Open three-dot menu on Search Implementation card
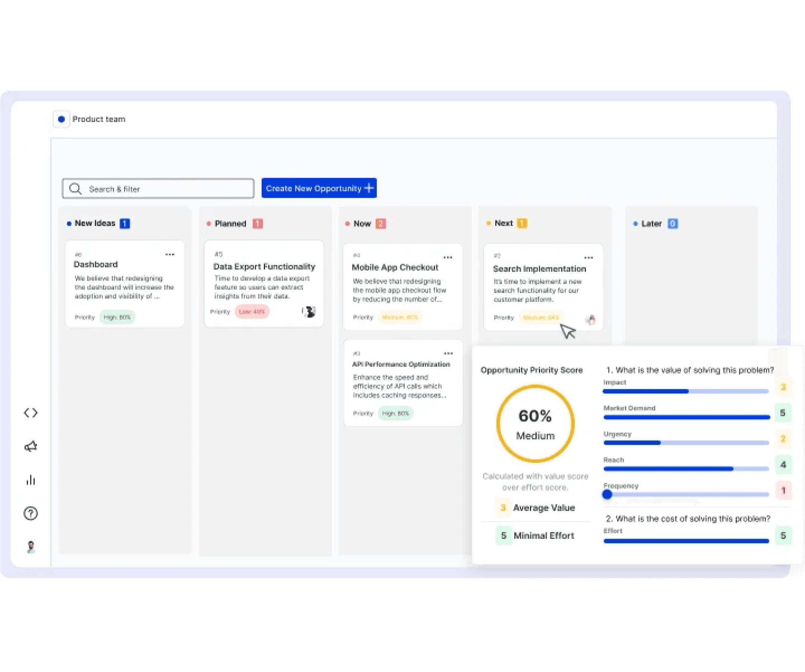This screenshot has width=805, height=672. [x=588, y=257]
